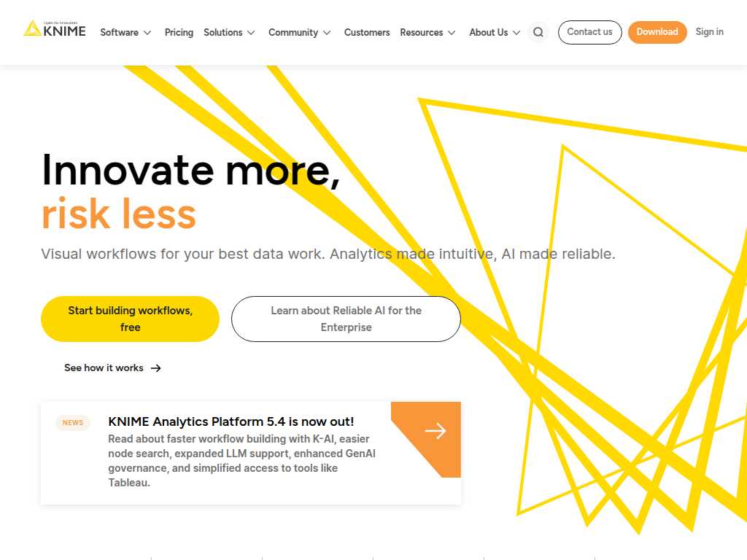Open the About Us menu item

488,32
